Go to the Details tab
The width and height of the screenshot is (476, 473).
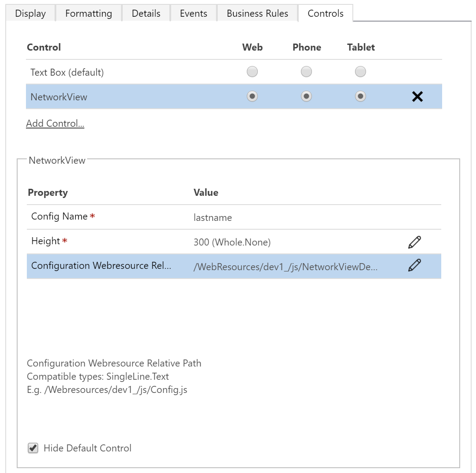146,14
